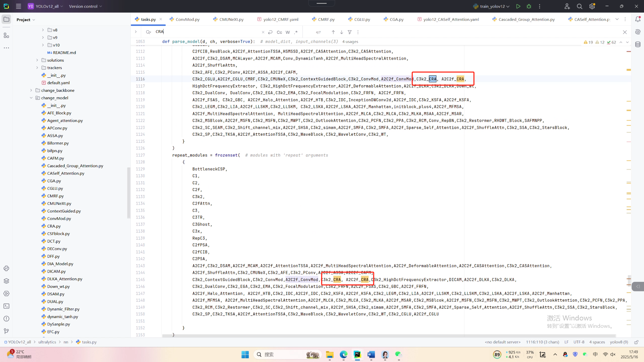Click the Debug bug icon
The width and height of the screenshot is (644, 362).
(x=529, y=6)
